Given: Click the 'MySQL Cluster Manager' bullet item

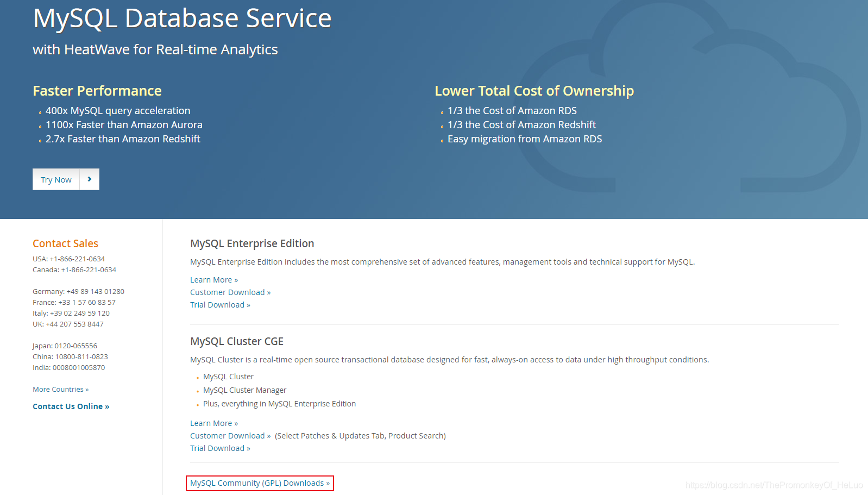Looking at the screenshot, I should [x=244, y=390].
